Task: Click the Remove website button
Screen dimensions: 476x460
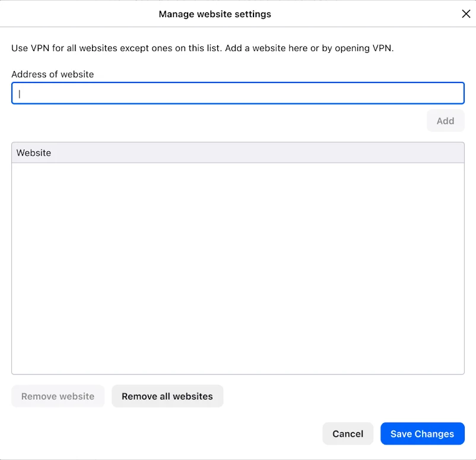Action: click(58, 396)
